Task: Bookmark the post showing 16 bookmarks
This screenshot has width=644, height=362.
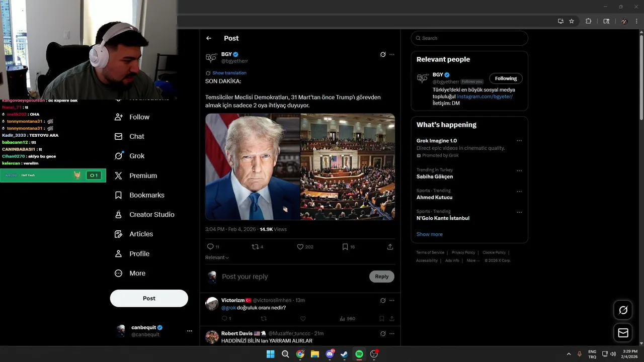Action: (x=348, y=247)
